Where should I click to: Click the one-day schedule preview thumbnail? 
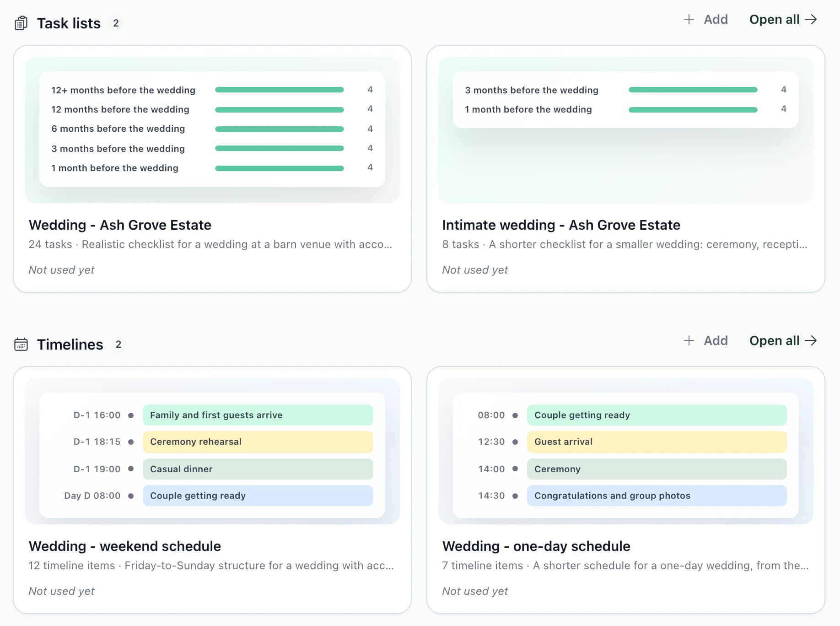point(625,451)
